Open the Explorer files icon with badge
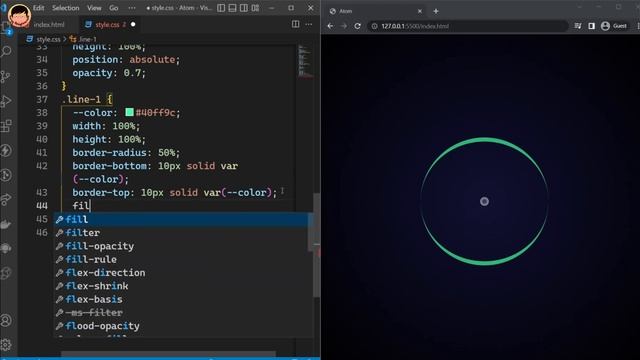This screenshot has height=360, width=640. pyautogui.click(x=6, y=29)
